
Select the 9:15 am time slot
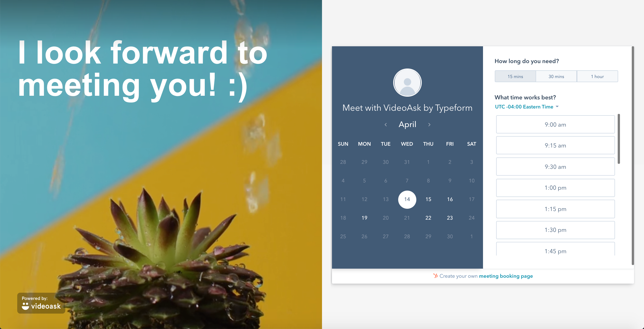click(554, 146)
